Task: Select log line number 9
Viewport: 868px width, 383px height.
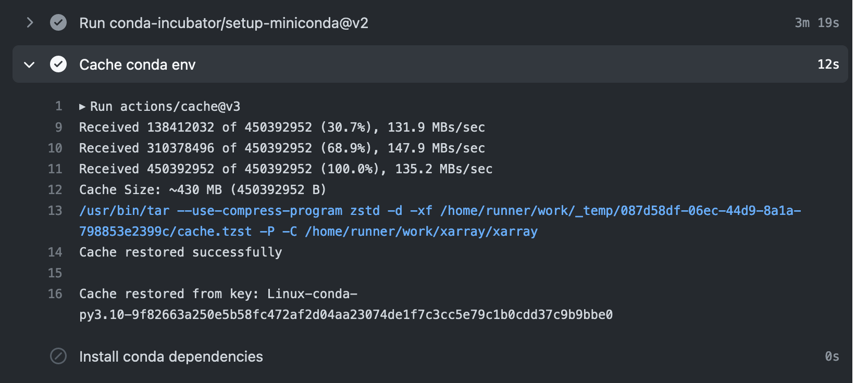Action: click(59, 127)
